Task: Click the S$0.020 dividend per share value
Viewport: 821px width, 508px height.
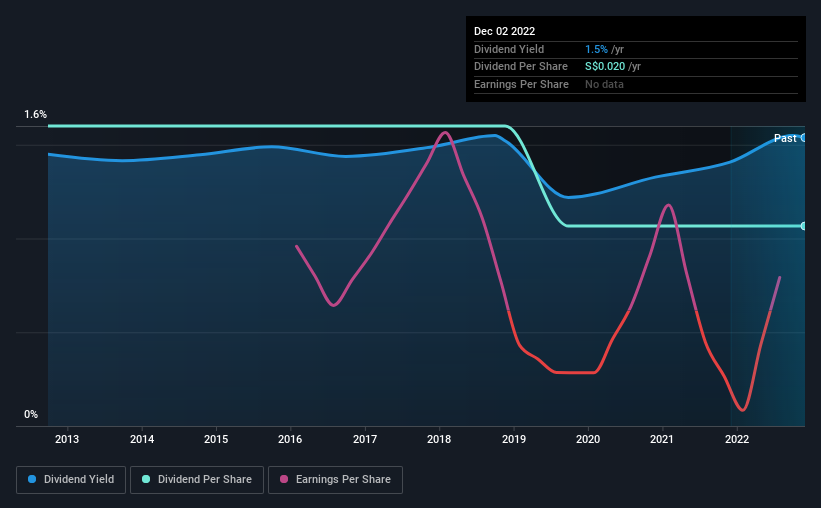Action: [x=605, y=67]
